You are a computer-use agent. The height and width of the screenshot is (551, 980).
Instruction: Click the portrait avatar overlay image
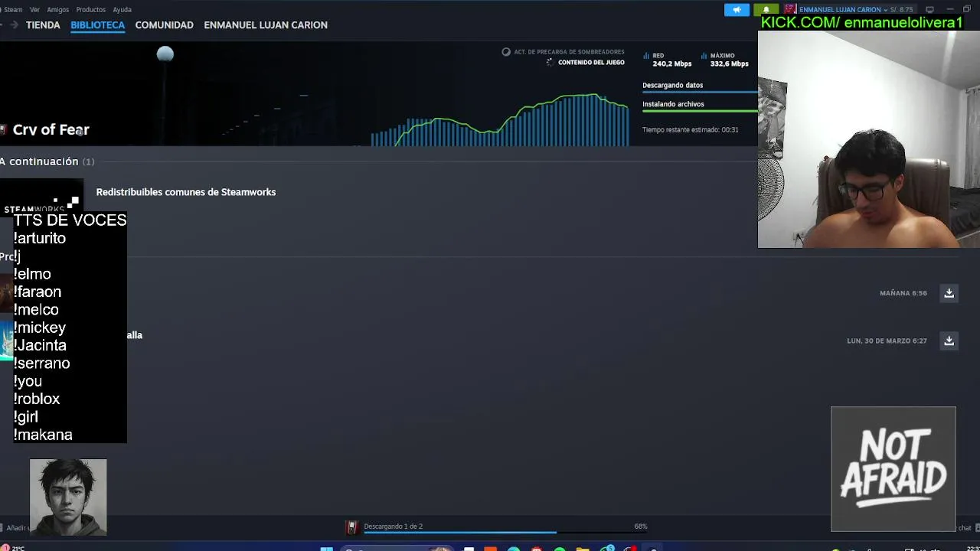tap(68, 497)
